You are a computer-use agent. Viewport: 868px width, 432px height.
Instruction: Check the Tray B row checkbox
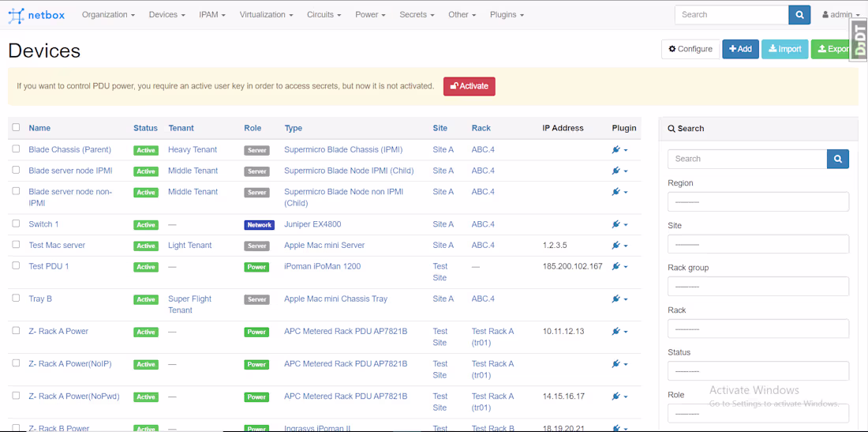point(16,299)
